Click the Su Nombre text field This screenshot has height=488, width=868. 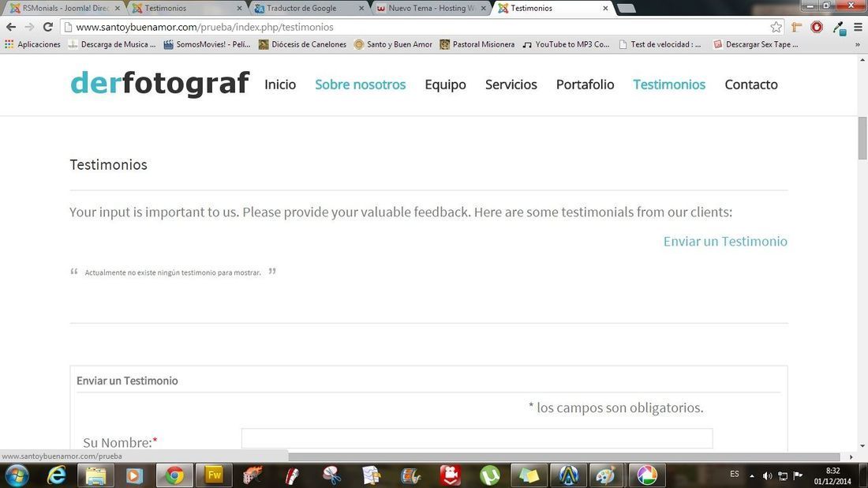[477, 438]
